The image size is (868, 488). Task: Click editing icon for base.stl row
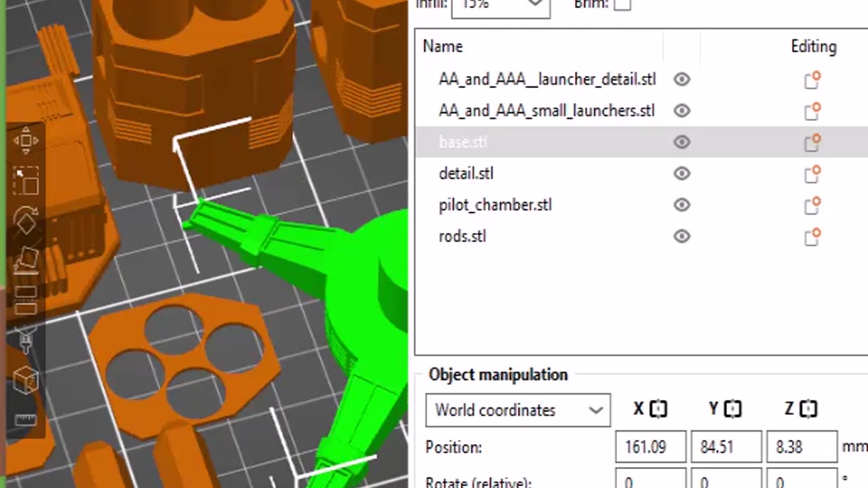[x=812, y=142]
